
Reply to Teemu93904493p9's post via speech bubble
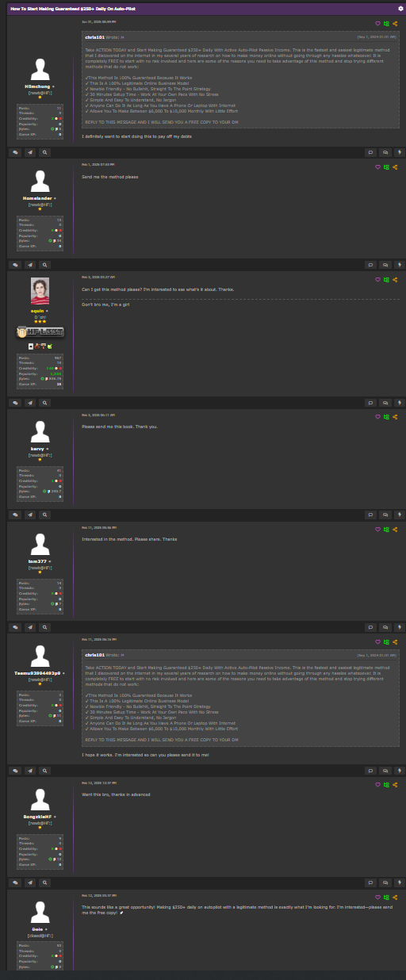click(x=370, y=770)
